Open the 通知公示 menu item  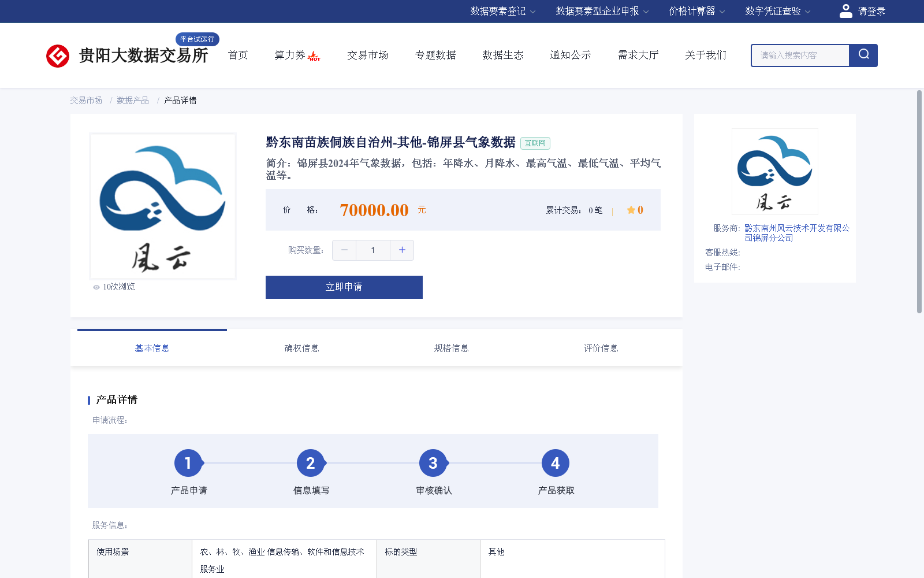(x=571, y=55)
